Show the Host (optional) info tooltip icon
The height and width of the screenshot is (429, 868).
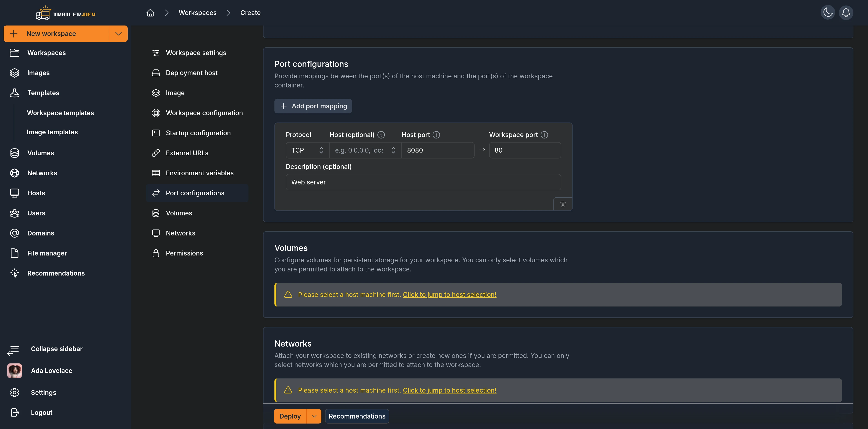click(381, 135)
